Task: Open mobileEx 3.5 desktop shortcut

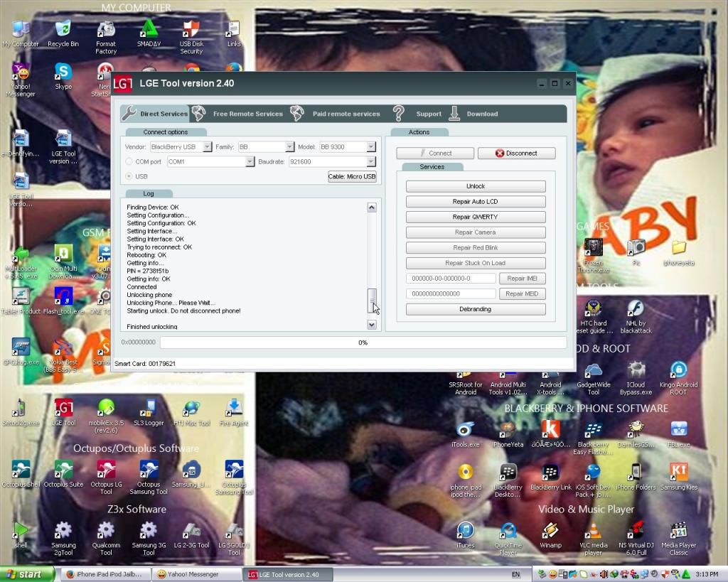Action: tap(106, 416)
